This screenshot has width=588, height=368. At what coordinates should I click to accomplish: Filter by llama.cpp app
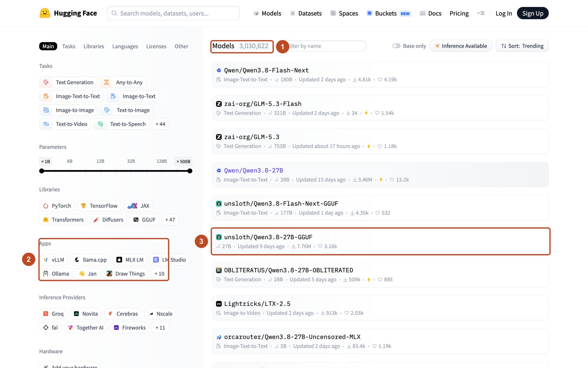(x=90, y=260)
